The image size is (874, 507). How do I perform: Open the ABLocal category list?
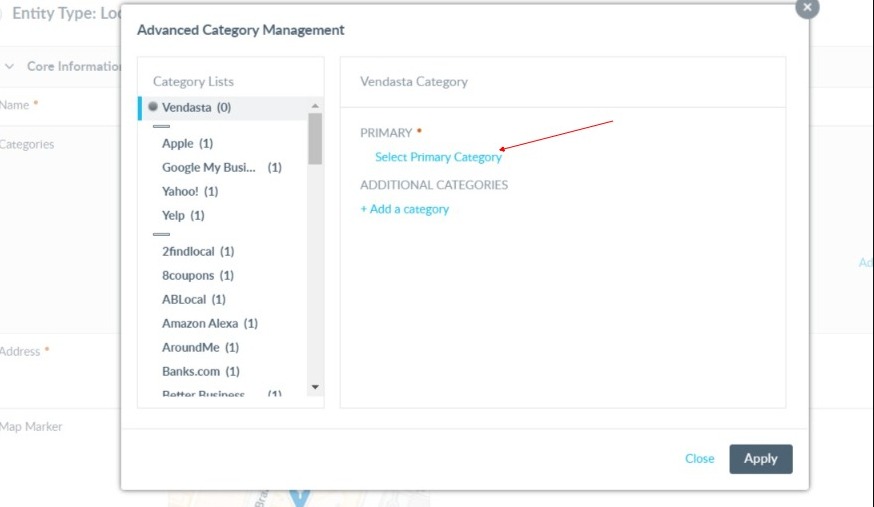point(194,300)
